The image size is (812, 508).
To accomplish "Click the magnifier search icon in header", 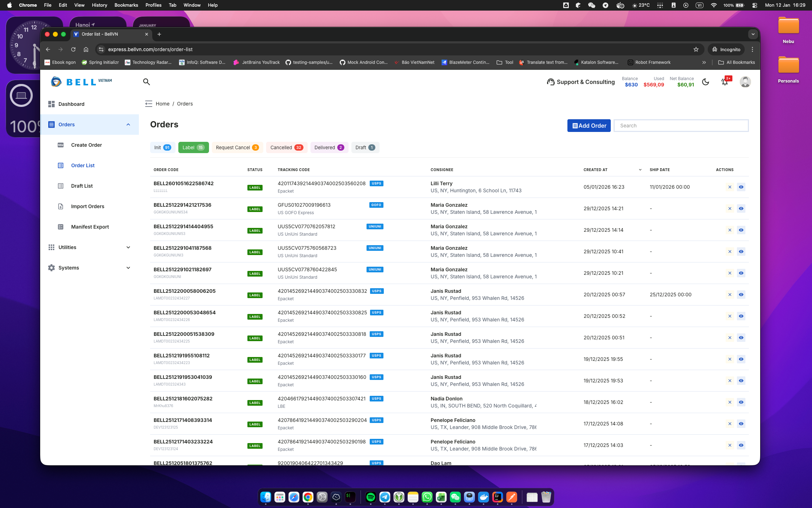I will pos(147,82).
